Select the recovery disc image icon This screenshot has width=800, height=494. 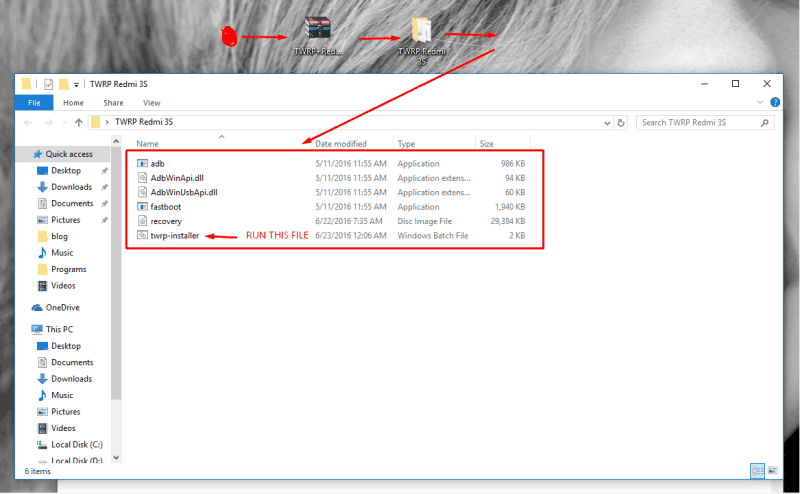(142, 221)
